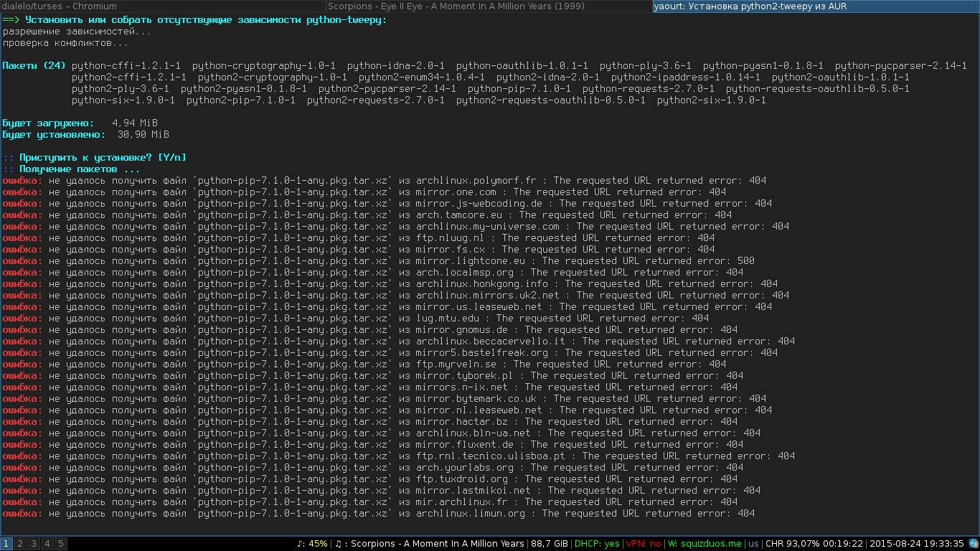The image size is (980, 551).
Task: Click the 'разрешение зависимостей...' line
Action: 77,32
